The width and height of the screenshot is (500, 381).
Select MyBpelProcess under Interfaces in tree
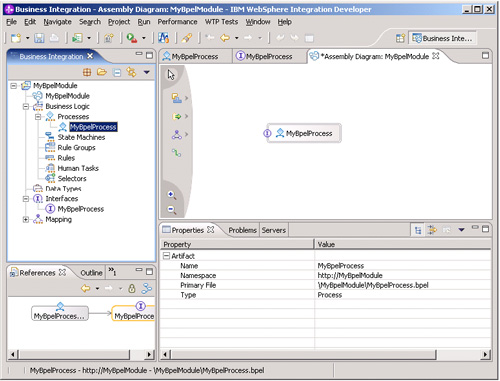click(x=81, y=209)
